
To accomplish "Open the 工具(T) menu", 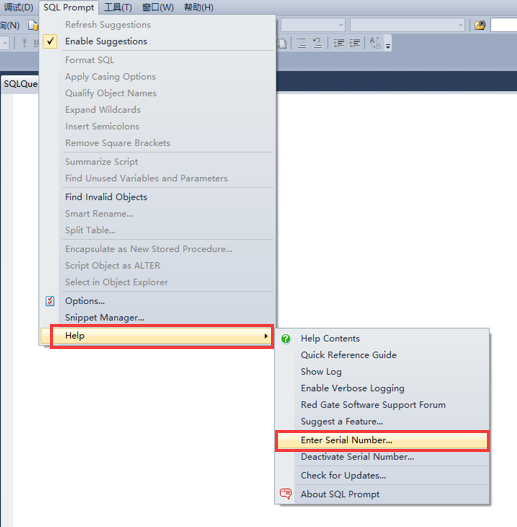I will tap(118, 7).
